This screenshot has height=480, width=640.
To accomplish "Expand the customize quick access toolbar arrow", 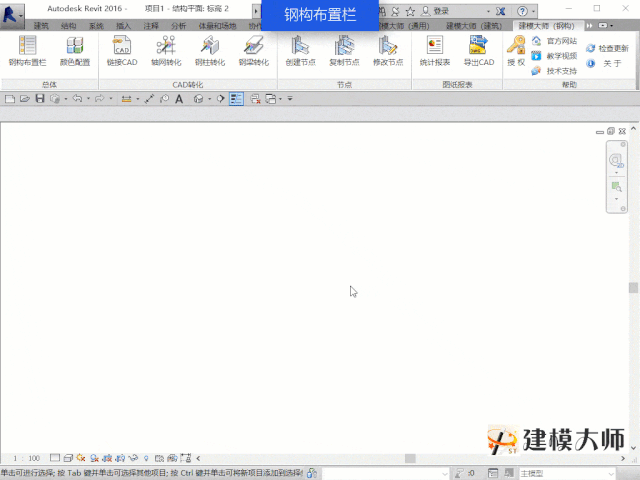I will pyautogui.click(x=290, y=99).
